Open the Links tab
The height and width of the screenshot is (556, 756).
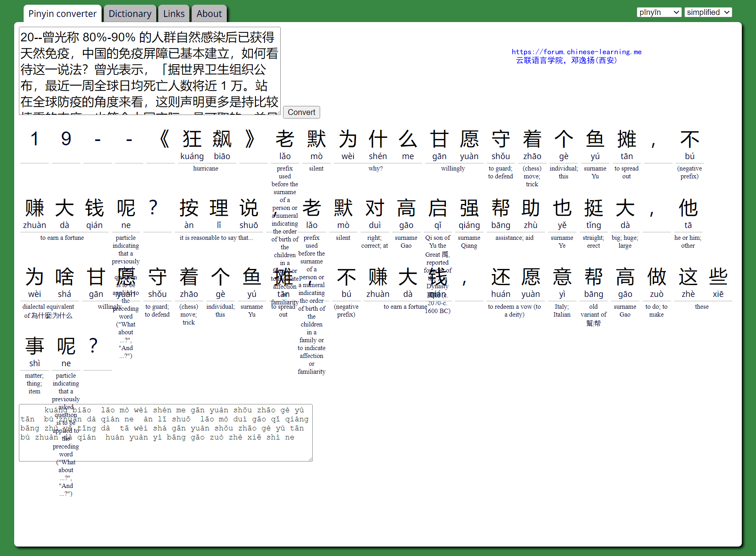[174, 14]
